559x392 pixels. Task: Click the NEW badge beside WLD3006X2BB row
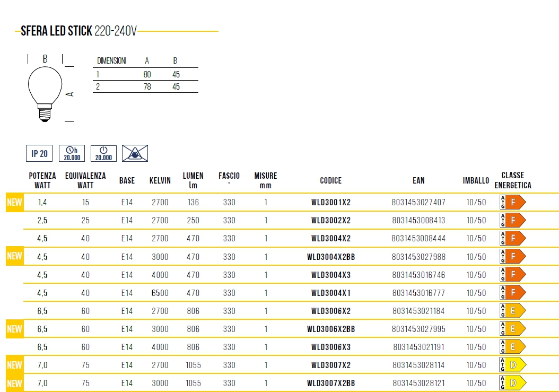(x=14, y=329)
